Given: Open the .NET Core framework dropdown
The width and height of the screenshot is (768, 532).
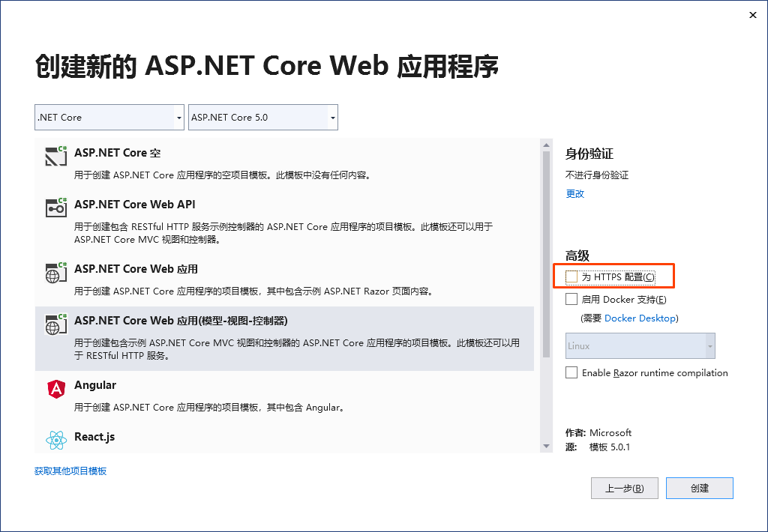Looking at the screenshot, I should point(109,118).
